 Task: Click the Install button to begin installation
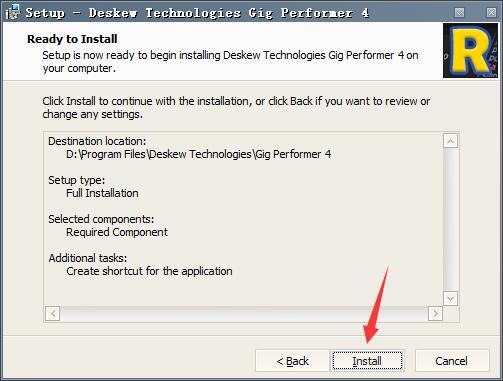tap(367, 360)
